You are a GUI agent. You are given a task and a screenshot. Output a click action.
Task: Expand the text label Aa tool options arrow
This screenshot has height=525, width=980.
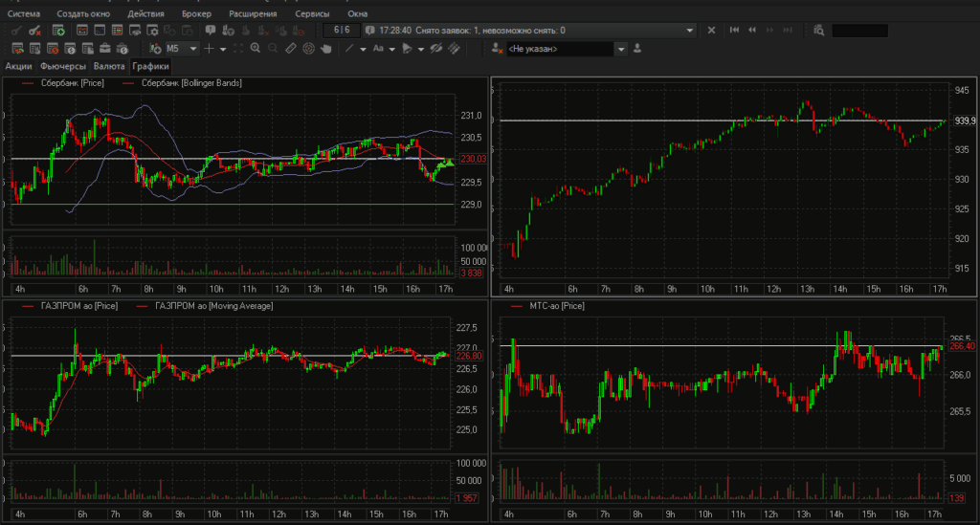point(393,48)
